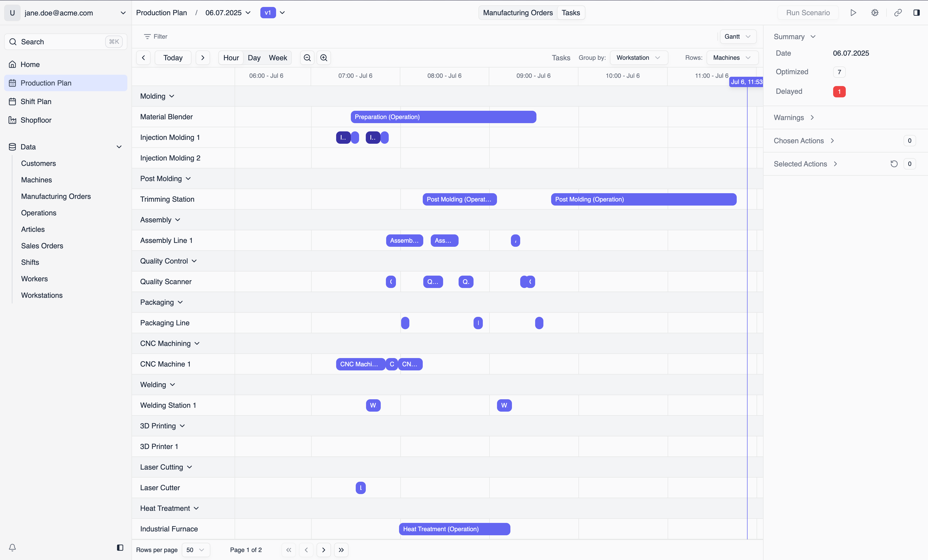Open the search magnifier field
This screenshot has height=560, width=928.
click(12, 42)
